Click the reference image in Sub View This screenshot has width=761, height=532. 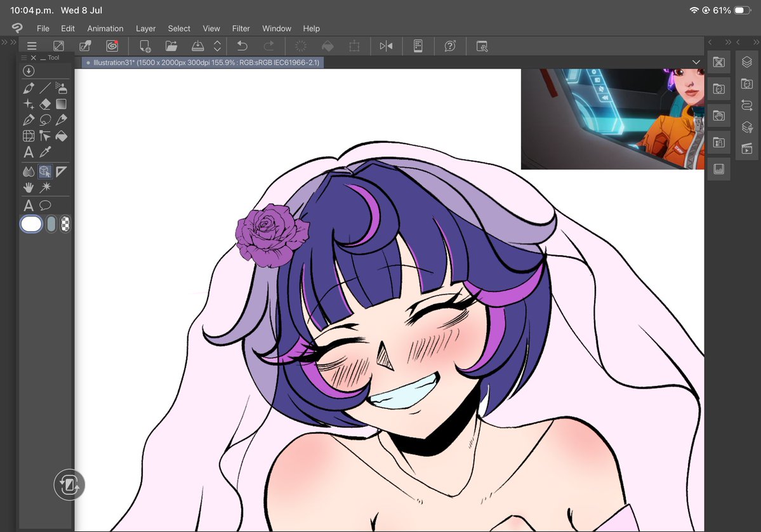[x=612, y=119]
